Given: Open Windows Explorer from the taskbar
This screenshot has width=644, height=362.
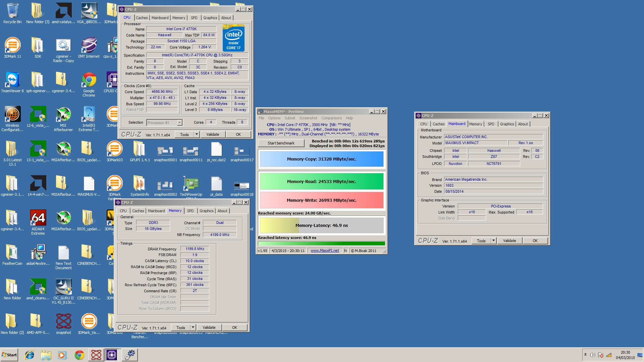Looking at the screenshot, I should point(46,355).
